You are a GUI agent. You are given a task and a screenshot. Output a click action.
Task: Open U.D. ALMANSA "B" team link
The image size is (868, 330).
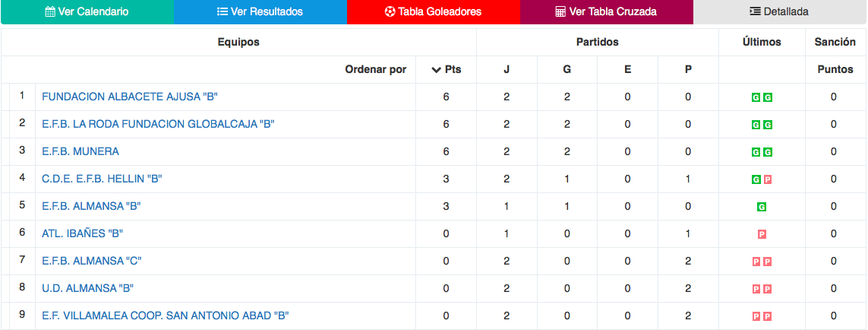(x=88, y=288)
